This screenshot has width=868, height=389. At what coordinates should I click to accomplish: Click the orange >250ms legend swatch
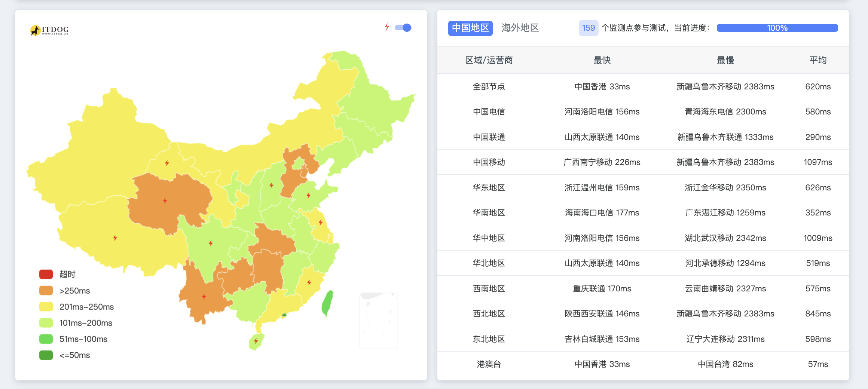(46, 291)
